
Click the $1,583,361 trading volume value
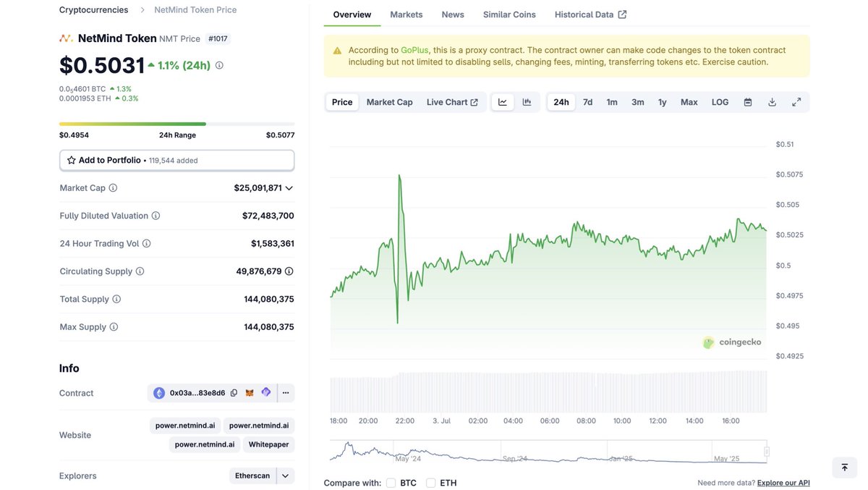tap(273, 244)
